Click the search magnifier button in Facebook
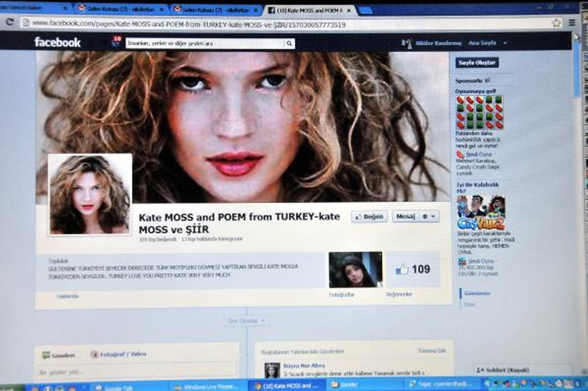This screenshot has height=391, width=588. coord(289,44)
